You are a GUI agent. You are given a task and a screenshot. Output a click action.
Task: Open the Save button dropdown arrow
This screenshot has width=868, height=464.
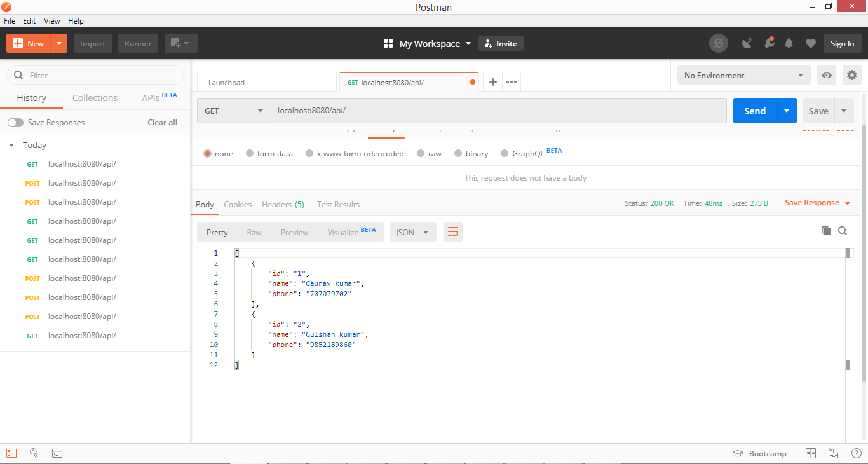pos(844,111)
